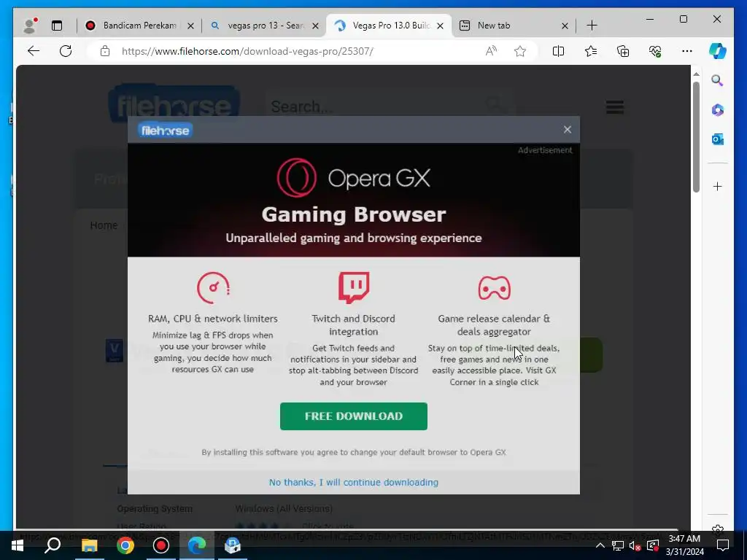Click the game controller icon

[494, 287]
